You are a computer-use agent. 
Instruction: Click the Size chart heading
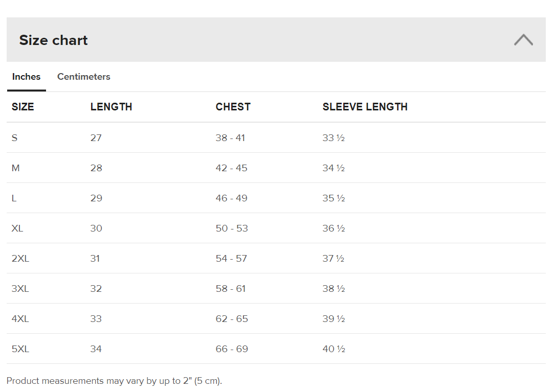(53, 40)
